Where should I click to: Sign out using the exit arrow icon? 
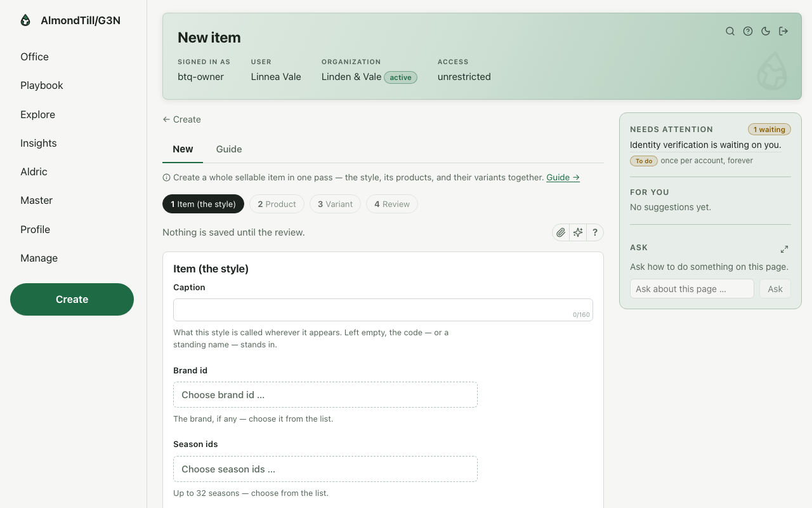coord(783,31)
